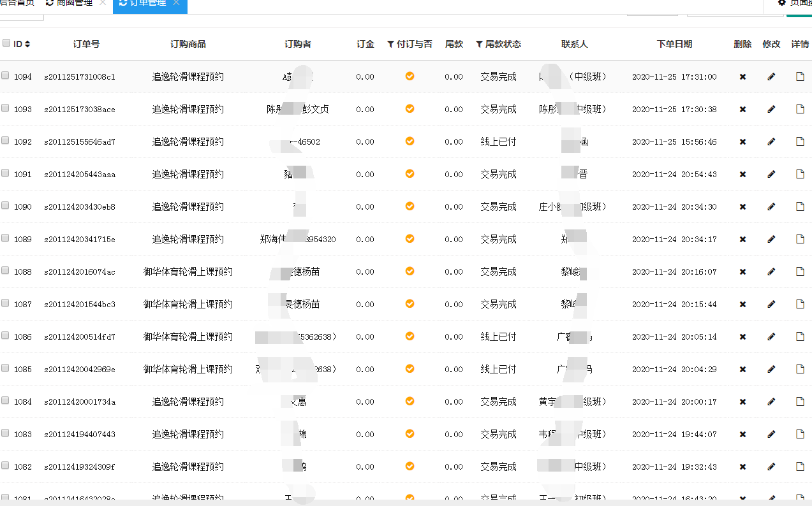Delete order 1094 using the X icon
The height and width of the screenshot is (506, 812).
742,77
